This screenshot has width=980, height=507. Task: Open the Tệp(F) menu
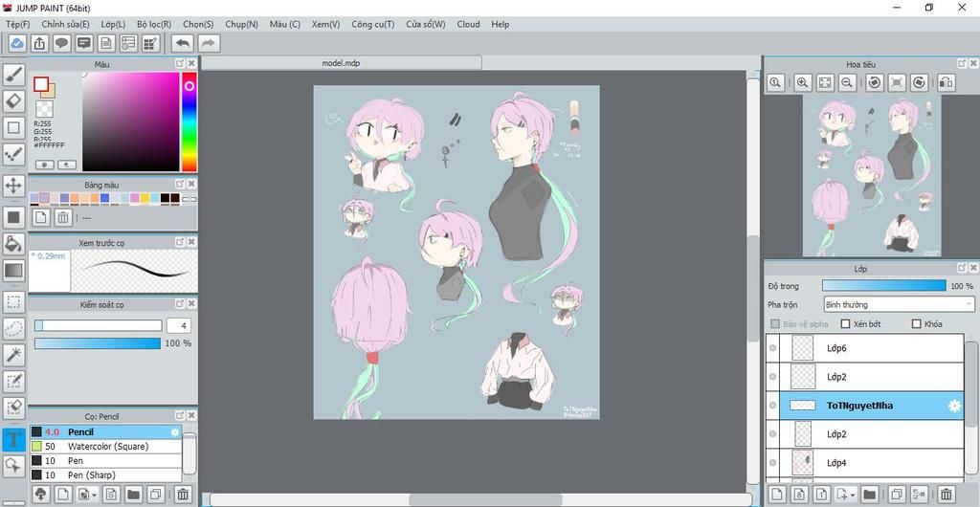click(x=17, y=24)
